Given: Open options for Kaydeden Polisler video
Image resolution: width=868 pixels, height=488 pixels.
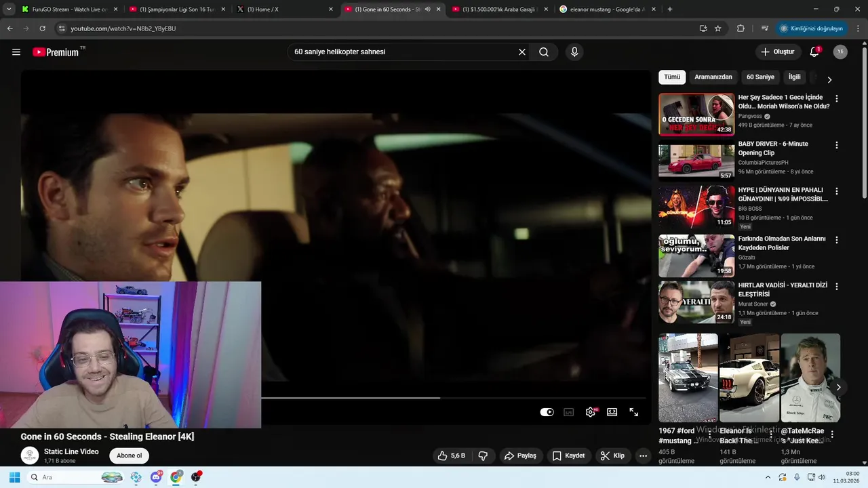Looking at the screenshot, I should pos(836,240).
